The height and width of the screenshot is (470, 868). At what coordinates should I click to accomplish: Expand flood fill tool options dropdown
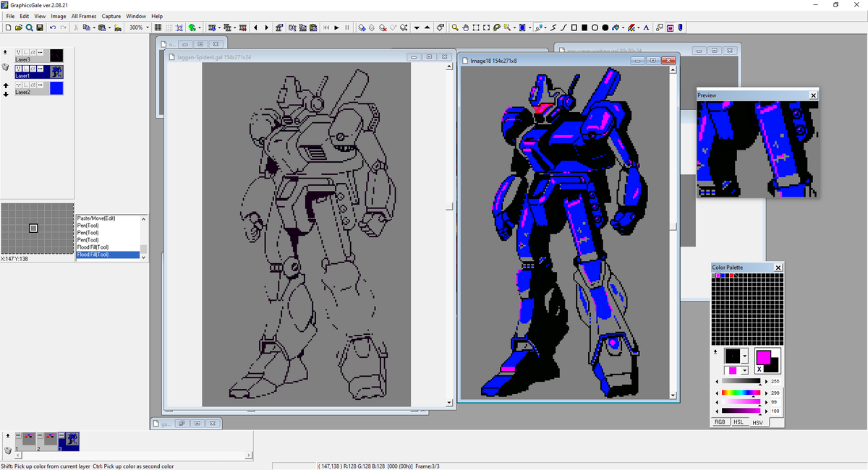tap(623, 27)
